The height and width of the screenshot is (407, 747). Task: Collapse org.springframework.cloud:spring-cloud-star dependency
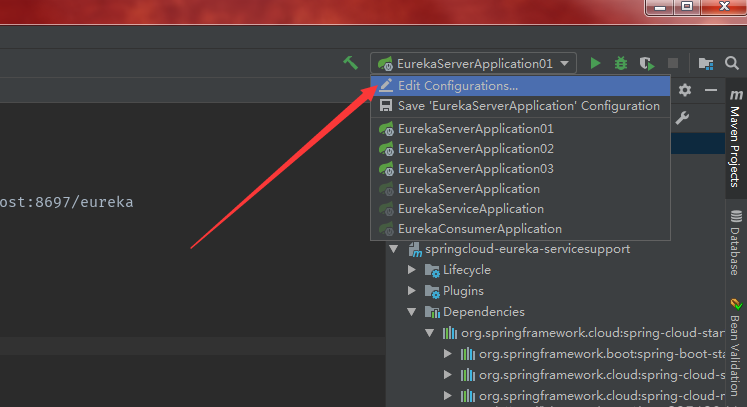pos(430,333)
